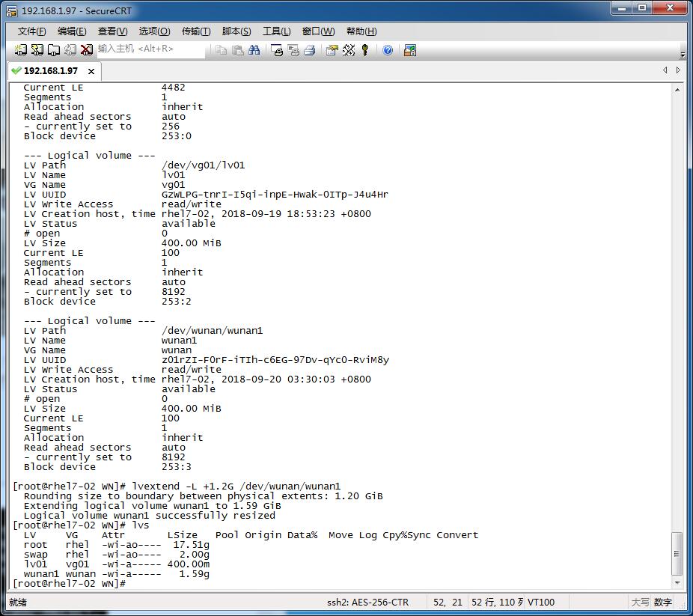Click the Reconnect toolbar icon
Screen dimensions: 693x616
point(70,50)
